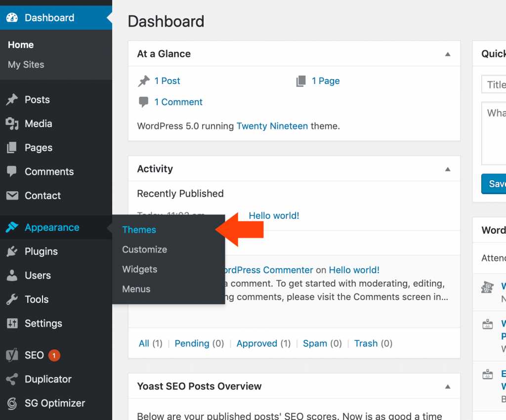
Task: Open the Tools menu
Action: (x=37, y=299)
